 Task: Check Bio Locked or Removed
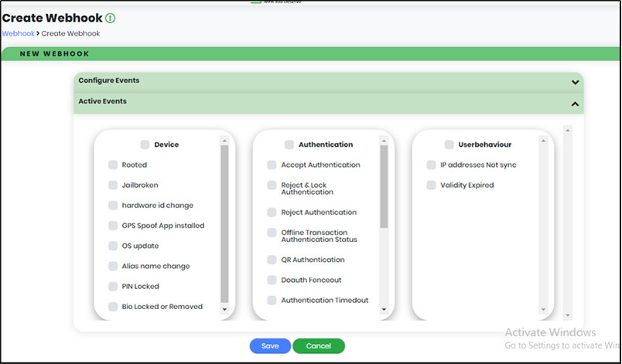point(113,306)
